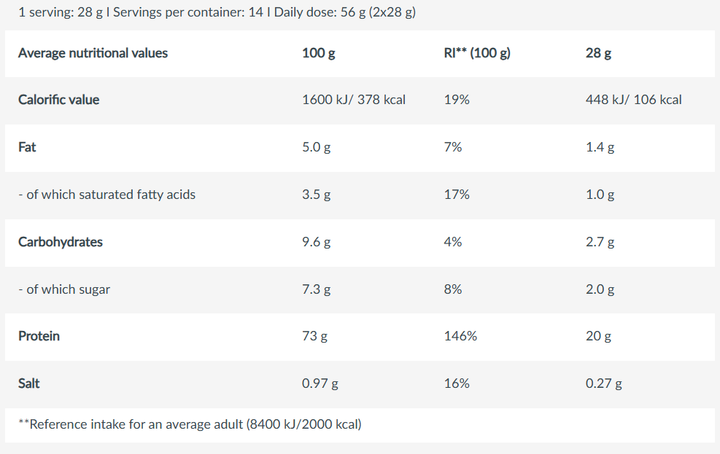Click the '0.27 g' salt per serving
720x454 pixels.
pyautogui.click(x=603, y=383)
